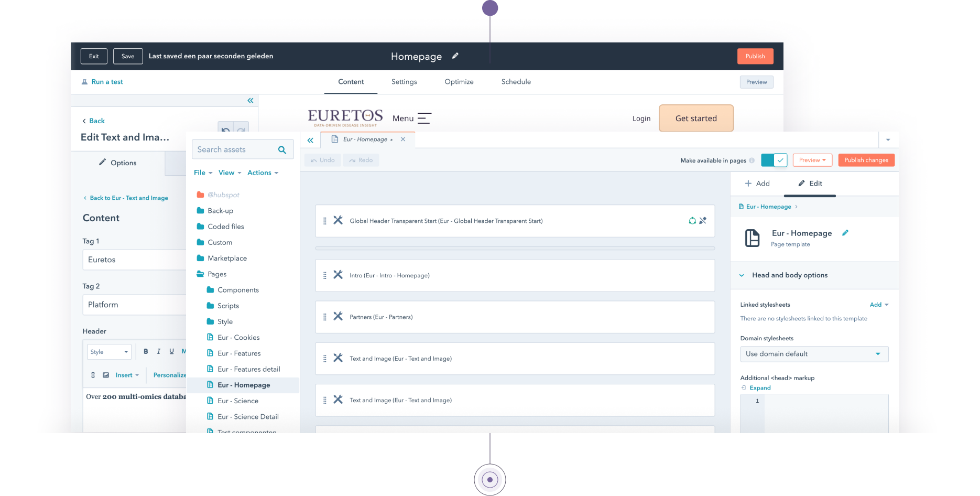The height and width of the screenshot is (496, 980).
Task: Click the Publish changes button
Action: click(866, 160)
